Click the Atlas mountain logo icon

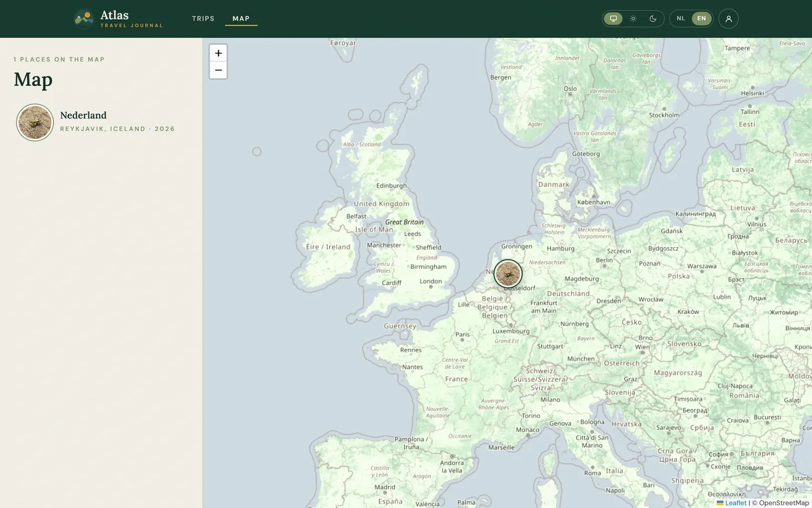tap(83, 19)
